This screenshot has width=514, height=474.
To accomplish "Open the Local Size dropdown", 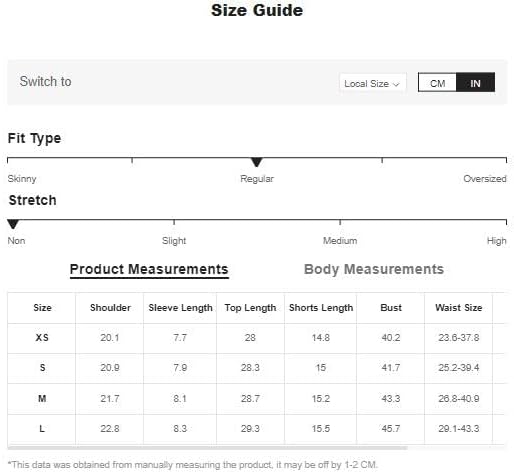I will [372, 83].
